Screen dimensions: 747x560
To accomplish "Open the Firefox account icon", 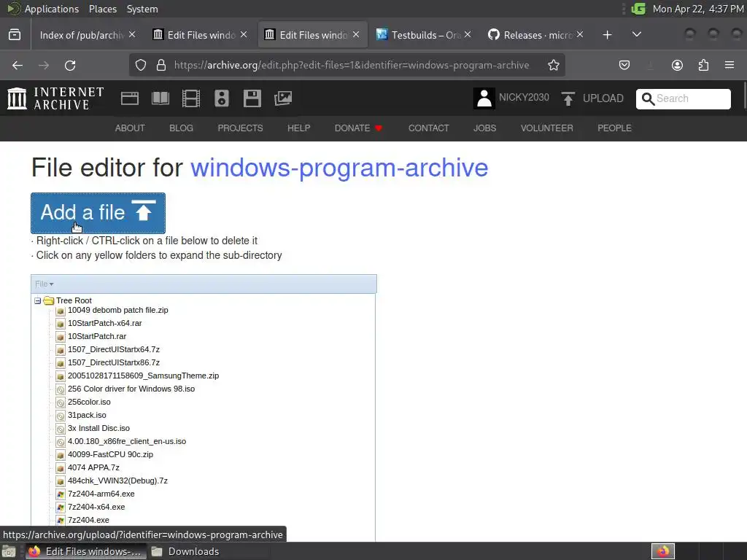I will [677, 65].
